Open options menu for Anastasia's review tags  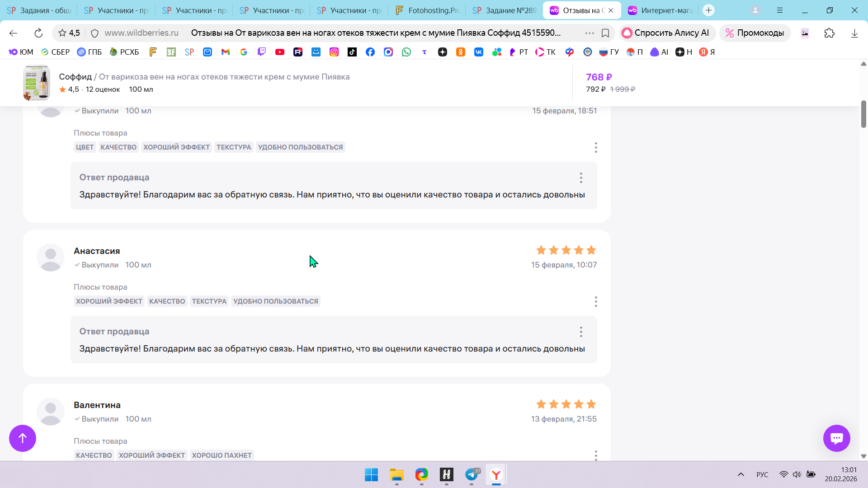click(x=596, y=301)
